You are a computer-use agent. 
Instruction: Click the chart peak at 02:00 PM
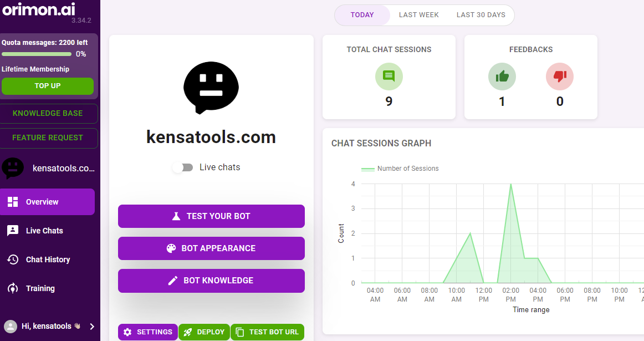pos(510,184)
